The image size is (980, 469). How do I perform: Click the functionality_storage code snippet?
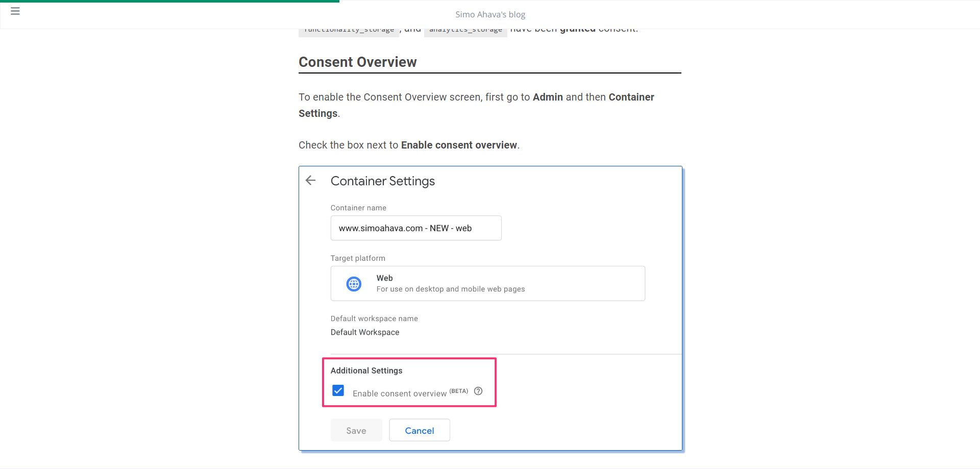pos(349,31)
